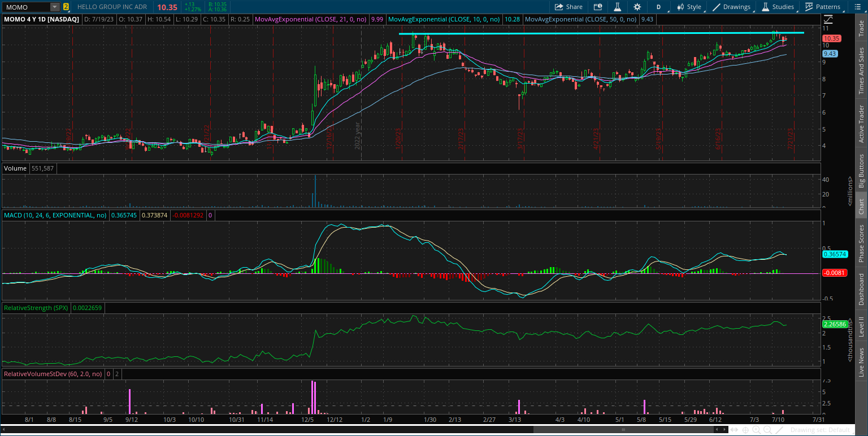Open the Style menu
The image size is (868, 436).
tap(689, 7)
